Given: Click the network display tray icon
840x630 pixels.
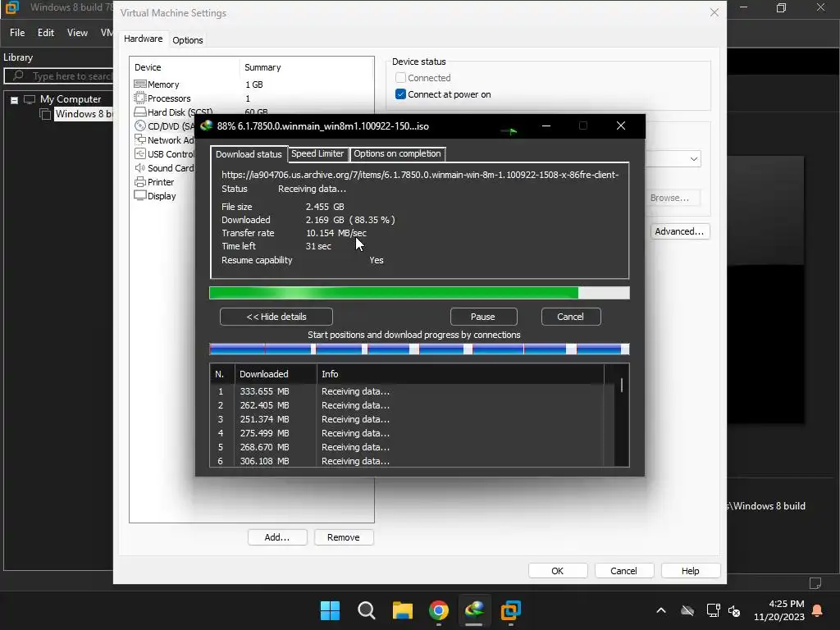Looking at the screenshot, I should (x=713, y=610).
